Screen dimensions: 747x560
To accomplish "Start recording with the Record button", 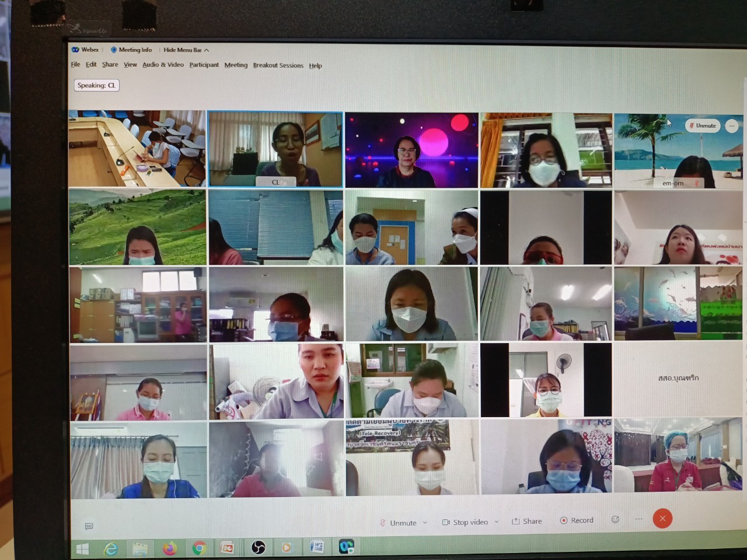I will 577,520.
